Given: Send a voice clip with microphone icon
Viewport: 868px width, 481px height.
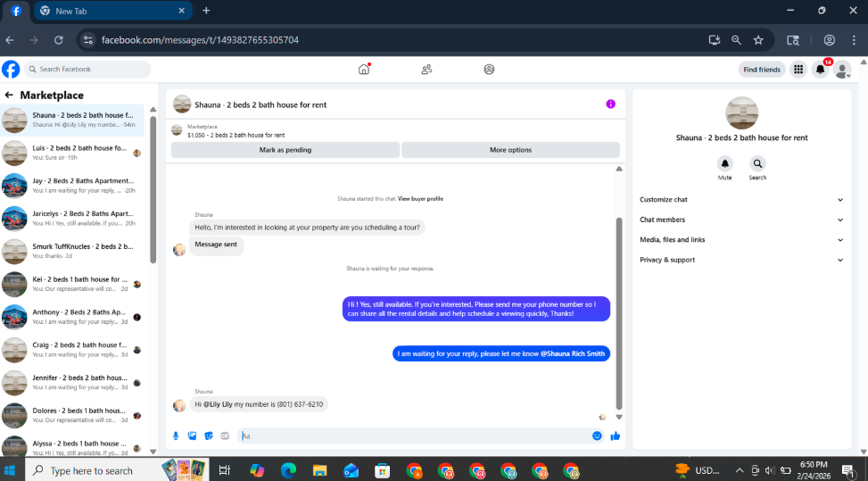Looking at the screenshot, I should [x=176, y=436].
